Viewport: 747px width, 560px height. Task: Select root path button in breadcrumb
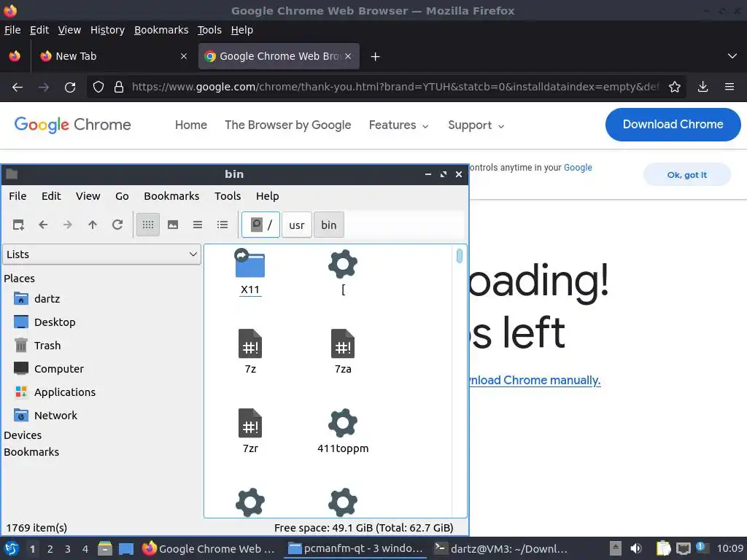tap(260, 225)
